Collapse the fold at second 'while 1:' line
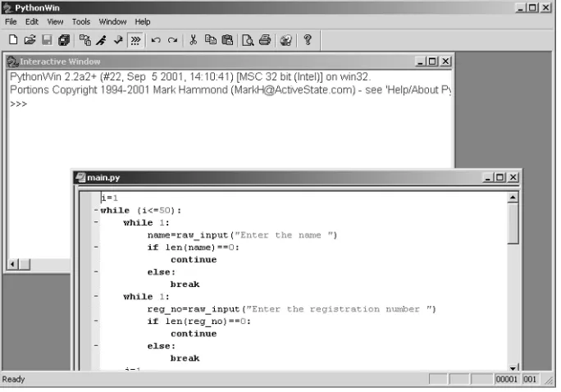The height and width of the screenshot is (392, 561). point(96,296)
